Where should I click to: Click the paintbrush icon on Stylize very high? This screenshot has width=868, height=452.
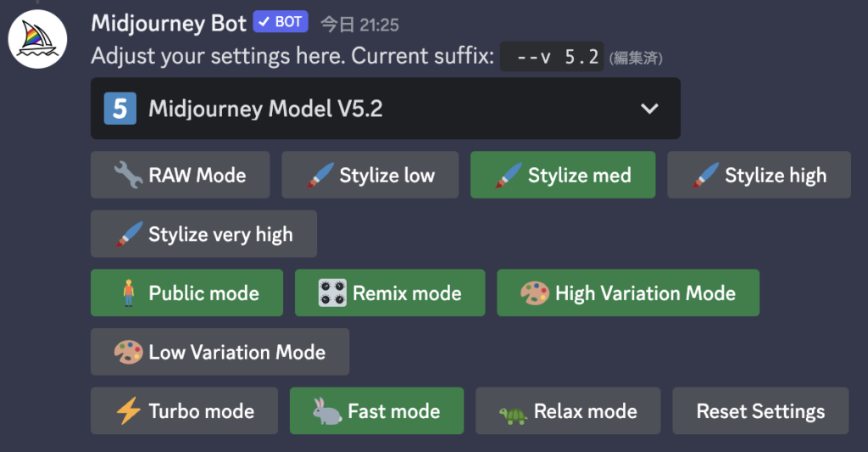pos(129,234)
